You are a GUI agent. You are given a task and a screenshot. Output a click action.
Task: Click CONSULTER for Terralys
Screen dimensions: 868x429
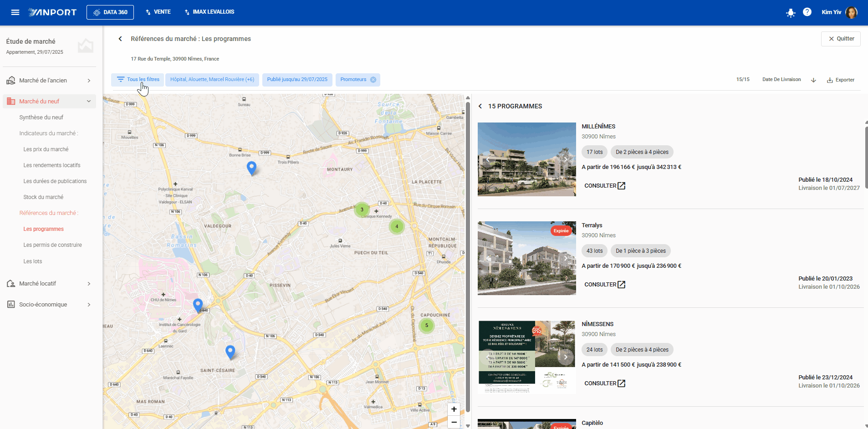600,285
